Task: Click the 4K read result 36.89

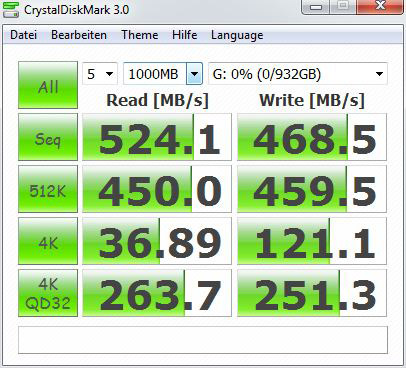Action: 157,241
